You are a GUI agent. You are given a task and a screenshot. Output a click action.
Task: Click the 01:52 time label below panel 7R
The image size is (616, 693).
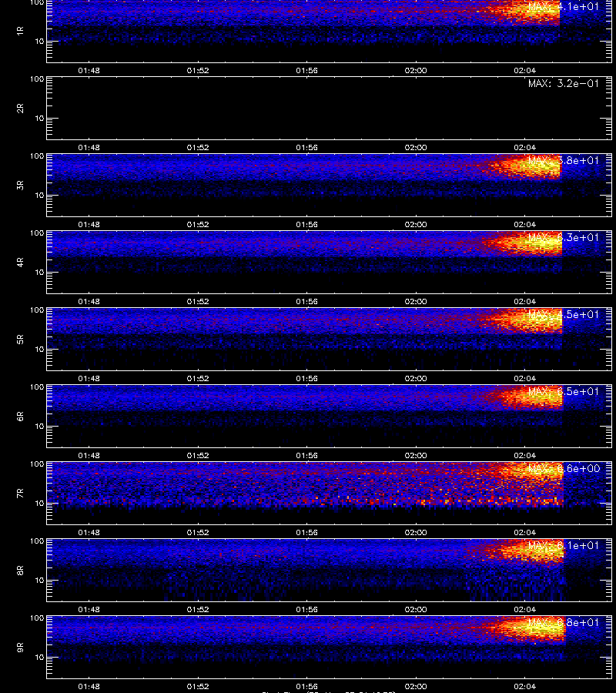click(198, 533)
